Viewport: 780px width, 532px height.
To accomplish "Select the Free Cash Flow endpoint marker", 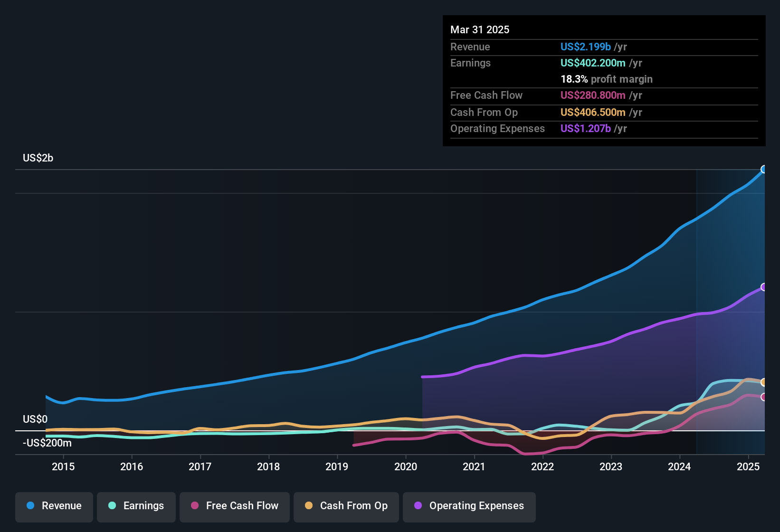I will [x=764, y=397].
